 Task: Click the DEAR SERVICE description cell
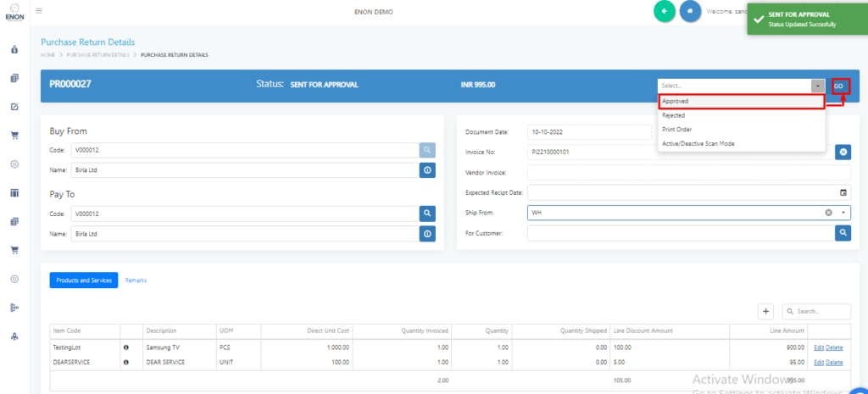pyautogui.click(x=180, y=363)
